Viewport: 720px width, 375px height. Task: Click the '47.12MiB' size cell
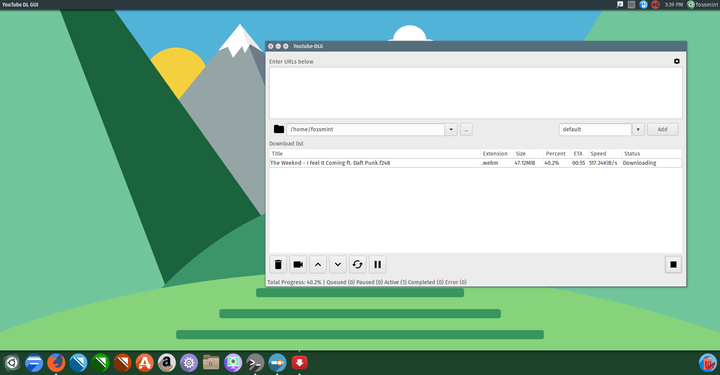point(524,163)
